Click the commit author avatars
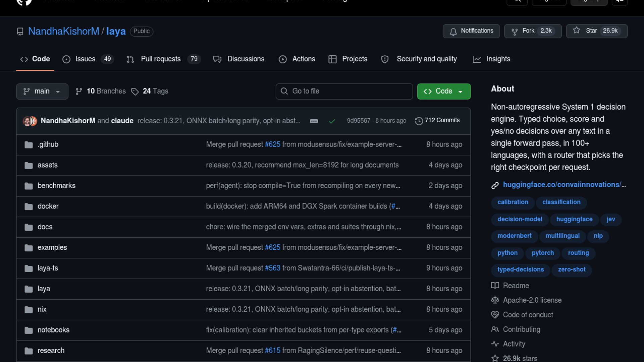 [x=30, y=121]
